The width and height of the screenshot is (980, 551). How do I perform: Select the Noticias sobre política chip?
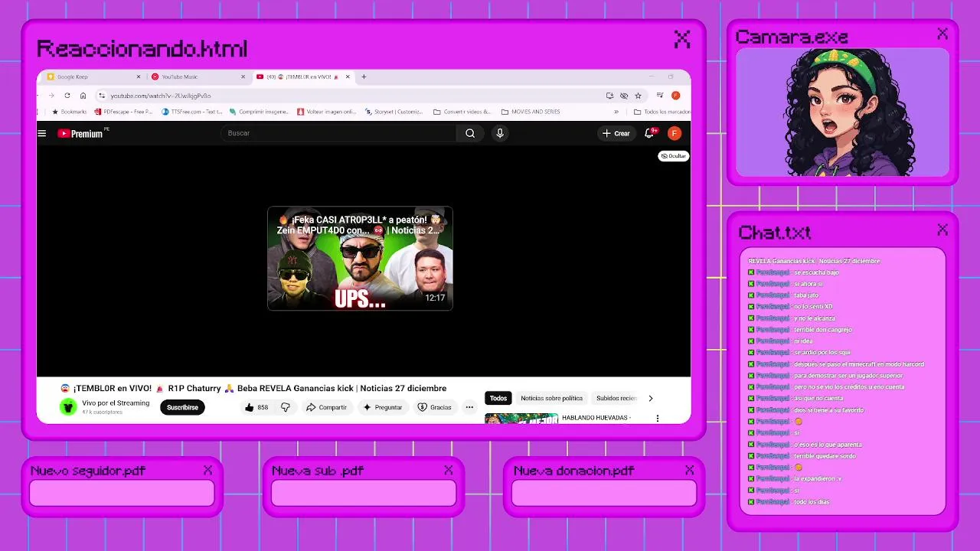(x=552, y=398)
